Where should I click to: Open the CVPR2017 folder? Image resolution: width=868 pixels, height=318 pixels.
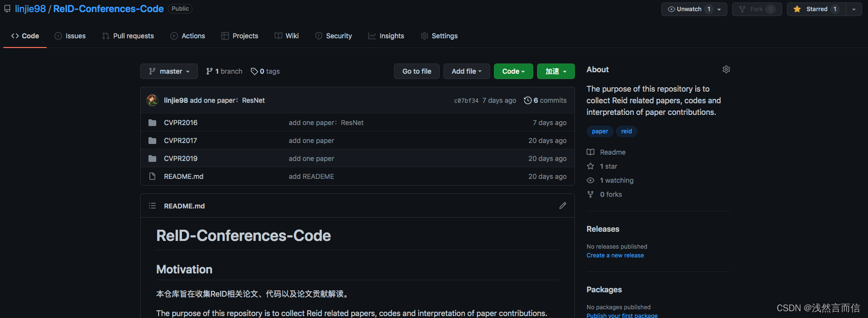tap(180, 141)
